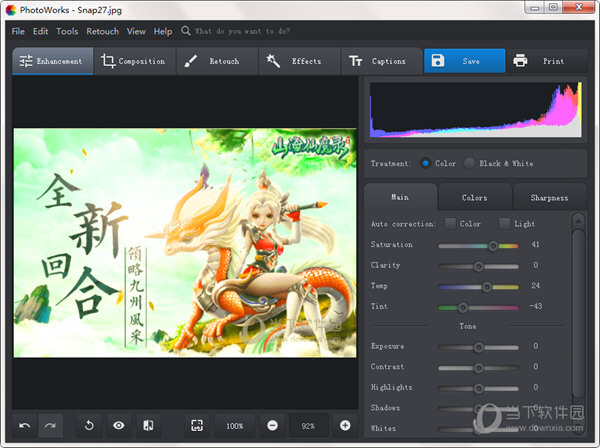Viewport: 600px width, 448px height.
Task: Click the Clarity slider handle
Action: click(x=478, y=266)
